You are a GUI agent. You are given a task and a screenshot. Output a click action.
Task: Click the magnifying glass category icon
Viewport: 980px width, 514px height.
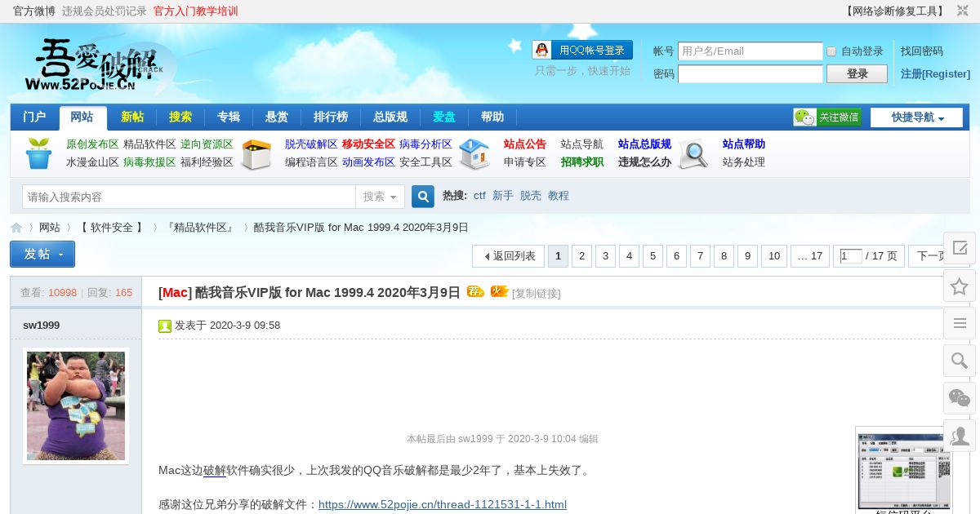pos(693,153)
